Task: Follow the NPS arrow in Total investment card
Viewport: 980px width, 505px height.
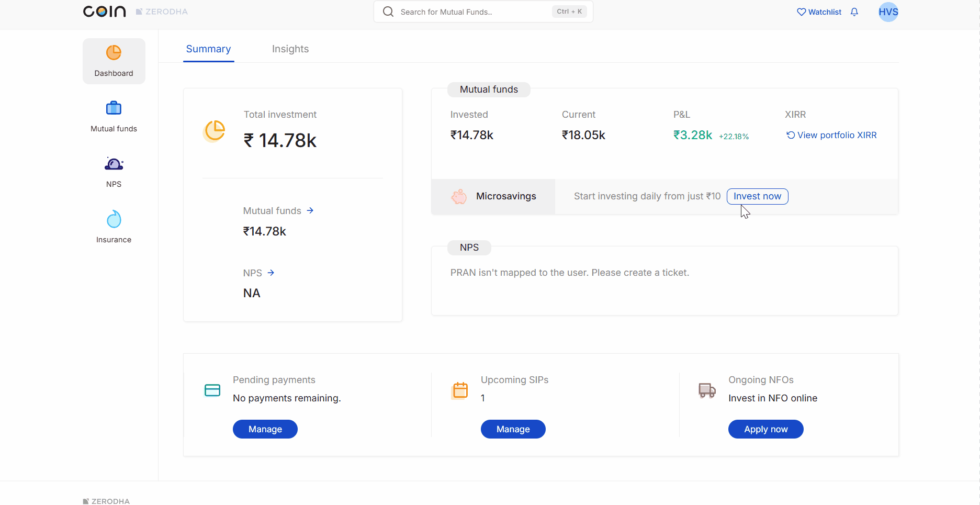Action: (271, 273)
